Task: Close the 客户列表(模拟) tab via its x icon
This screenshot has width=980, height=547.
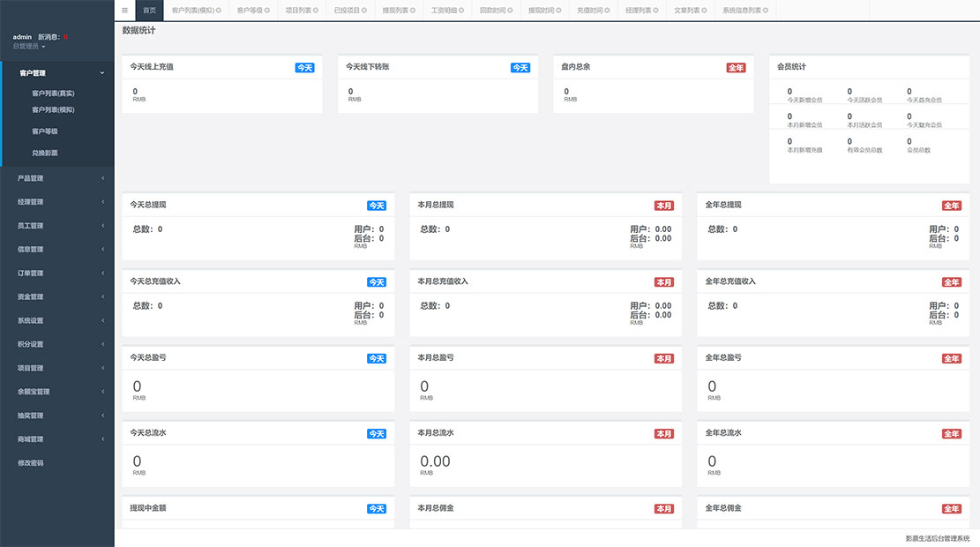Action: (219, 11)
